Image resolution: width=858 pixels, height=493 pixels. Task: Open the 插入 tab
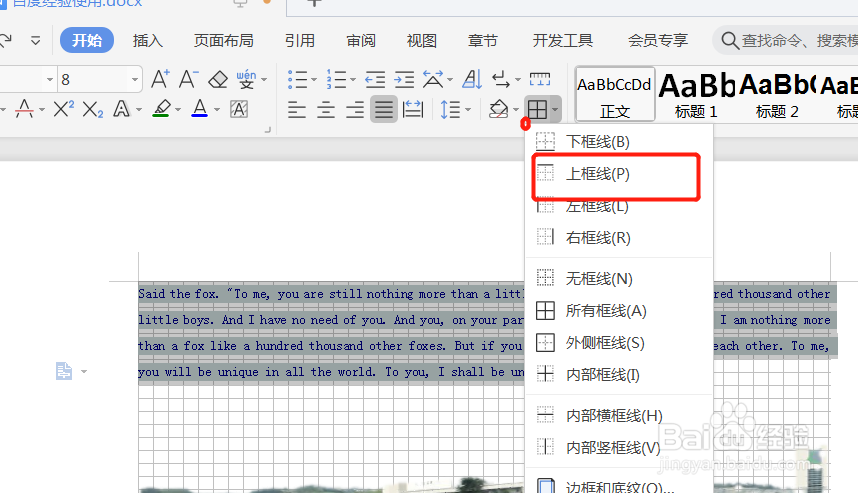[x=147, y=40]
